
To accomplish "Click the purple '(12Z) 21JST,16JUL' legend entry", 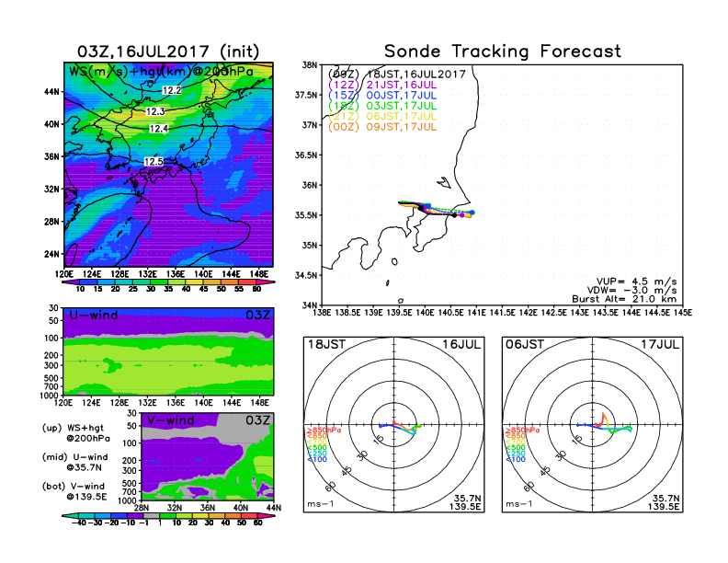I will point(382,85).
